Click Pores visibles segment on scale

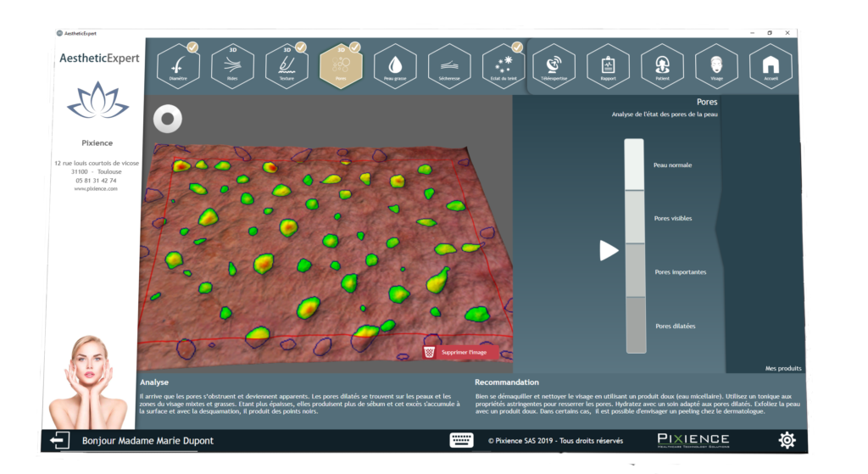(x=635, y=218)
